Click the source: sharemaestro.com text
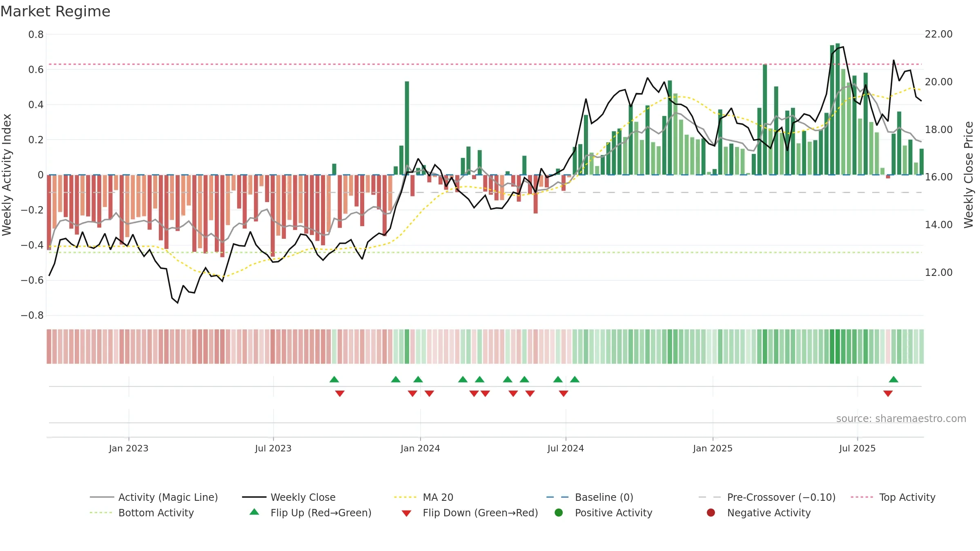Screen dimensions: 980x551 [901, 418]
